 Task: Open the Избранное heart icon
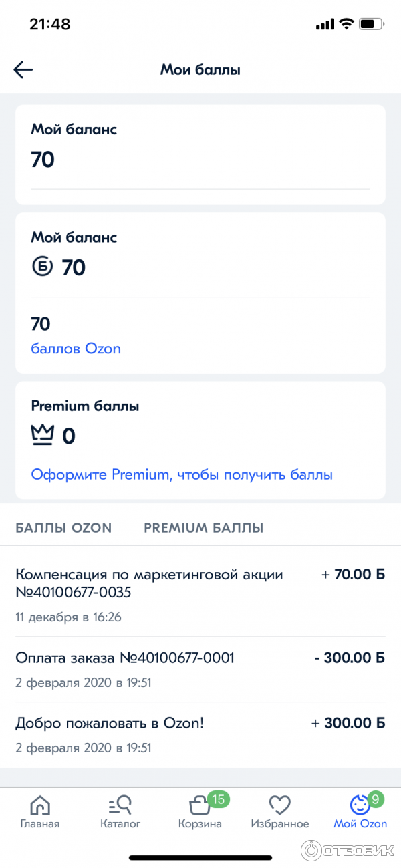click(x=279, y=805)
